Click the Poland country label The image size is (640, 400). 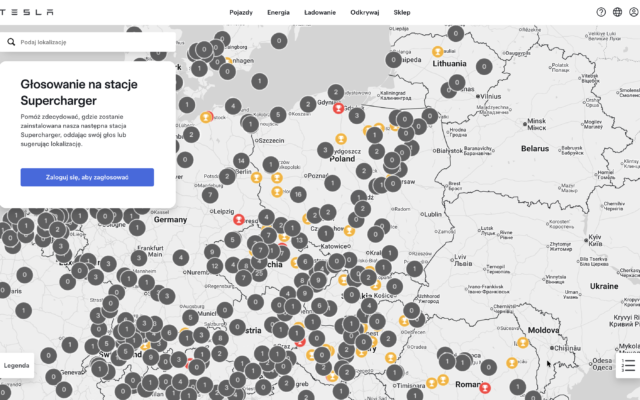point(342,159)
